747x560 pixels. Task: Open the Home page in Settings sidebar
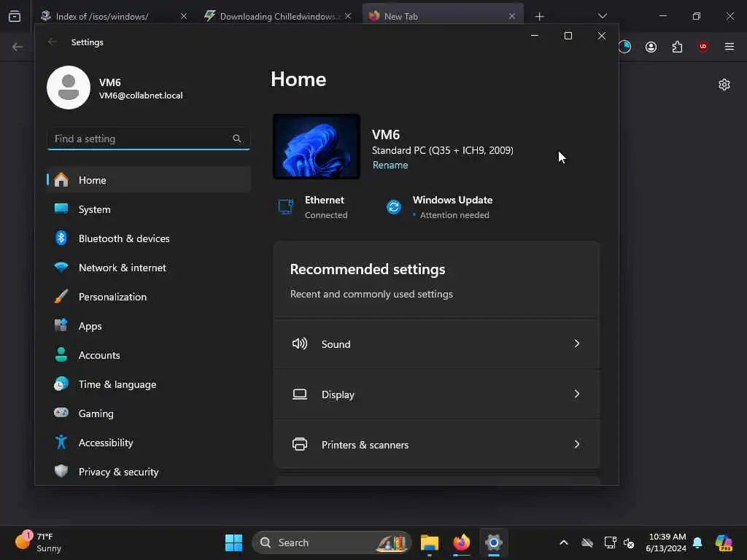[x=149, y=180]
